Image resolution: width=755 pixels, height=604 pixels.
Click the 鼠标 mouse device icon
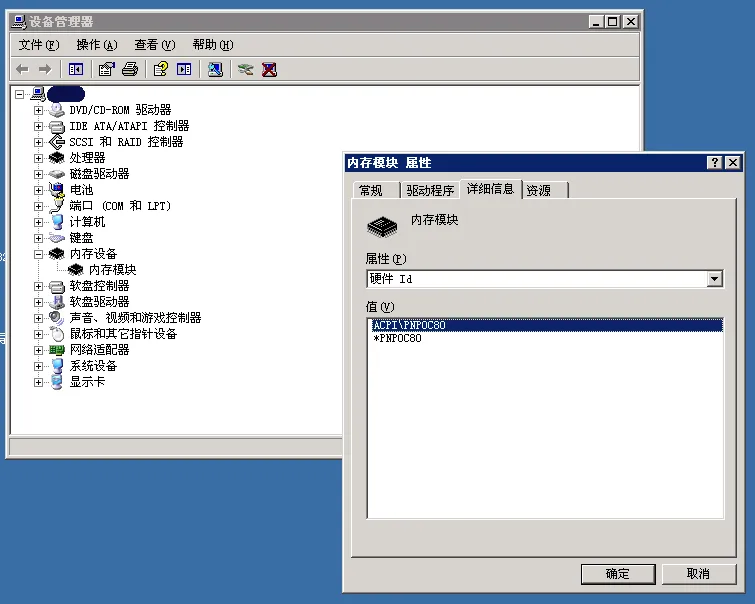click(x=57, y=334)
